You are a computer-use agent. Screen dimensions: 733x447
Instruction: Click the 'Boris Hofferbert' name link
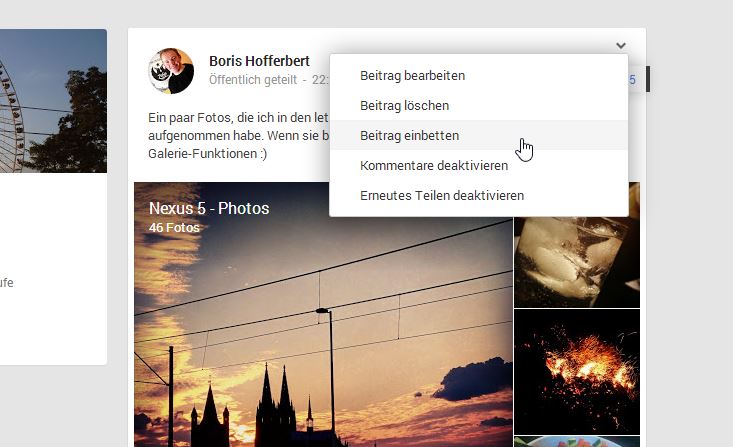click(x=259, y=61)
